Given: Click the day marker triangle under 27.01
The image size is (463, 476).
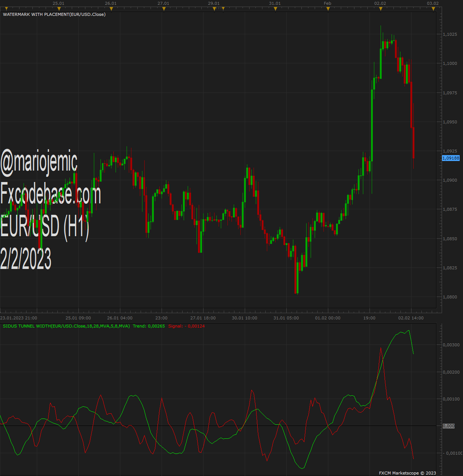Looking at the screenshot, I should pyautogui.click(x=164, y=9).
